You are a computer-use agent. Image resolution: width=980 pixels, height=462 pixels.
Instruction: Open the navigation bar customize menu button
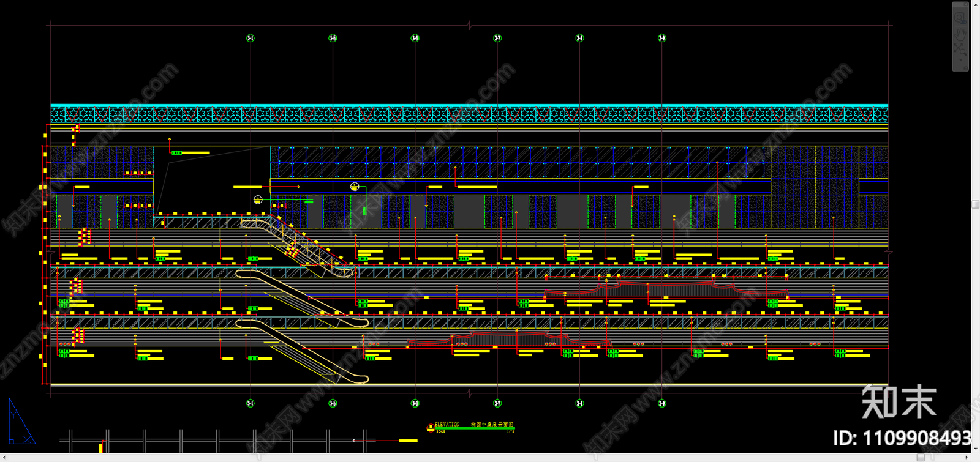click(x=966, y=68)
